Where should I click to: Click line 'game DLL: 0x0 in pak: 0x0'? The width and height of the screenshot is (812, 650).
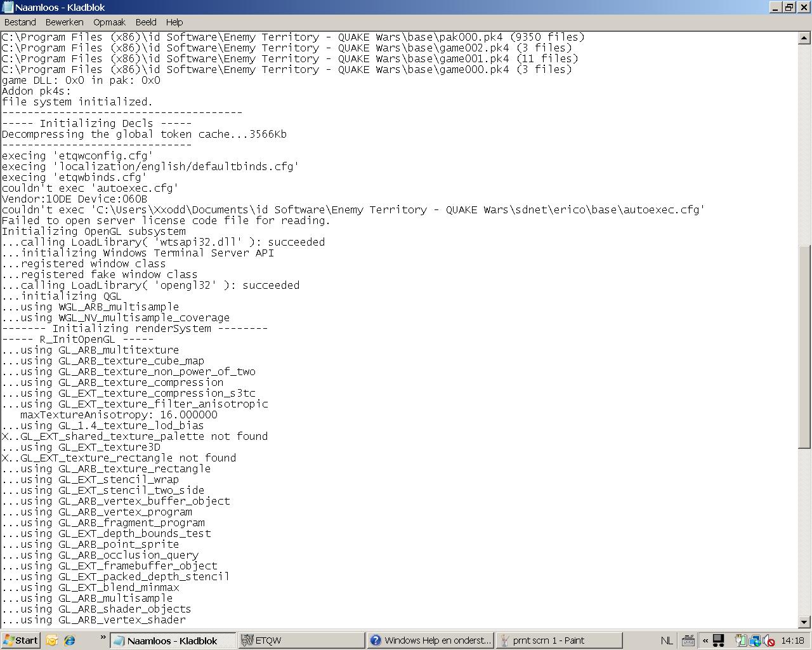click(81, 80)
